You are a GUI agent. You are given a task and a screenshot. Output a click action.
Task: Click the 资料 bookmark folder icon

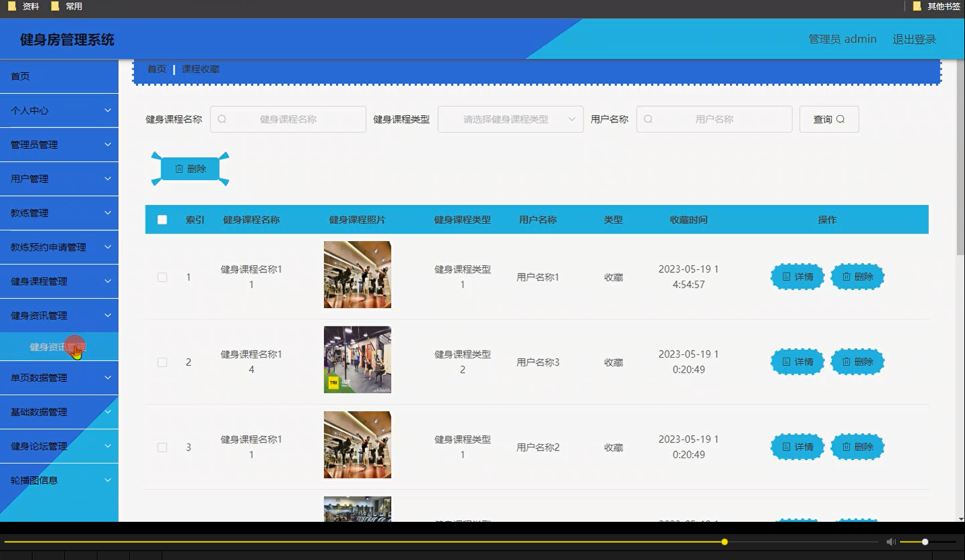pyautogui.click(x=11, y=6)
